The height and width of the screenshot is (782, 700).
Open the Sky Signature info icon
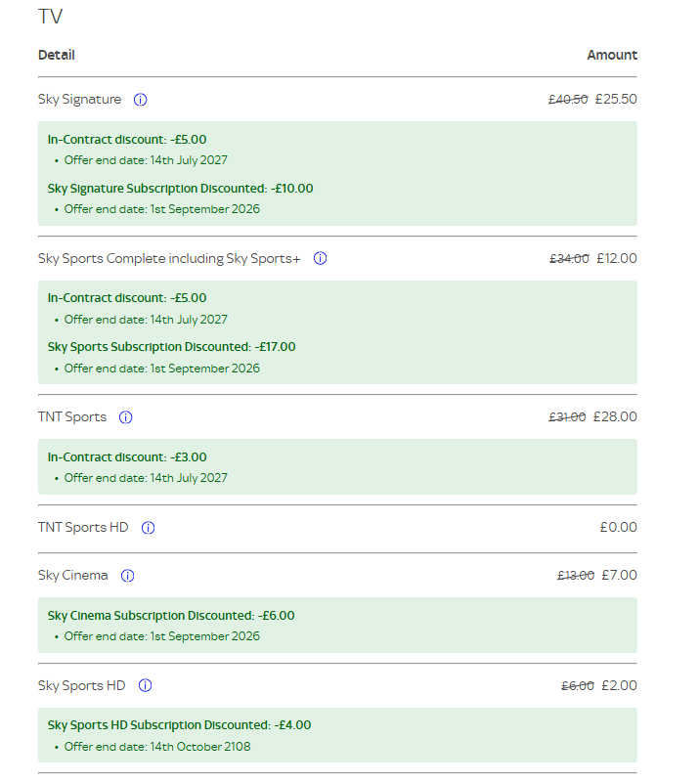coord(140,100)
